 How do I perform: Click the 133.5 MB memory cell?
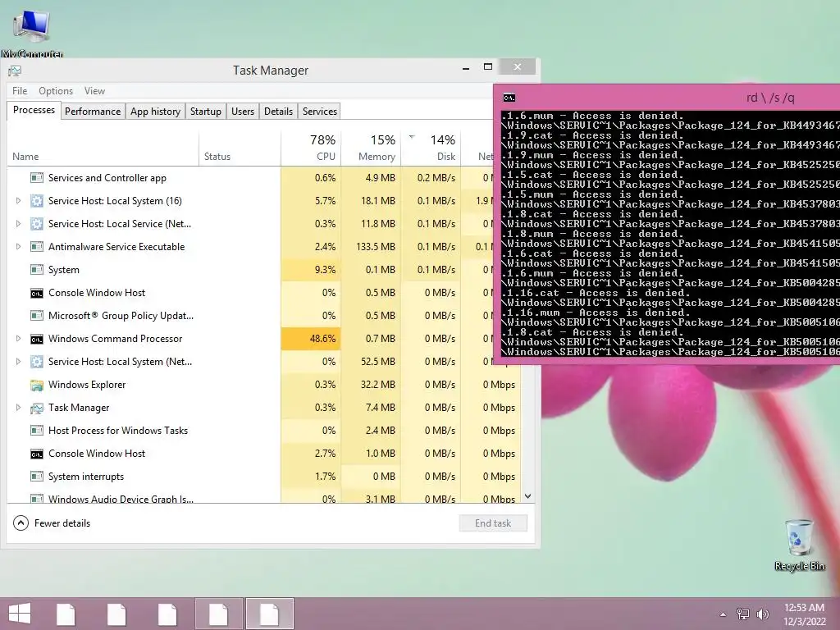pos(371,247)
